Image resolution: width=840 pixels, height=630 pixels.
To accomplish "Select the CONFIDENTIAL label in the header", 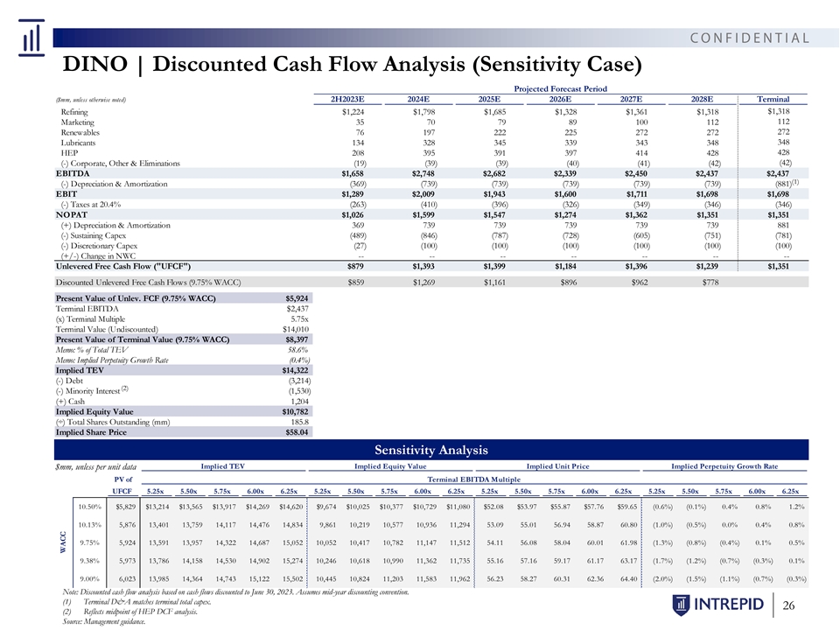I will [x=750, y=38].
